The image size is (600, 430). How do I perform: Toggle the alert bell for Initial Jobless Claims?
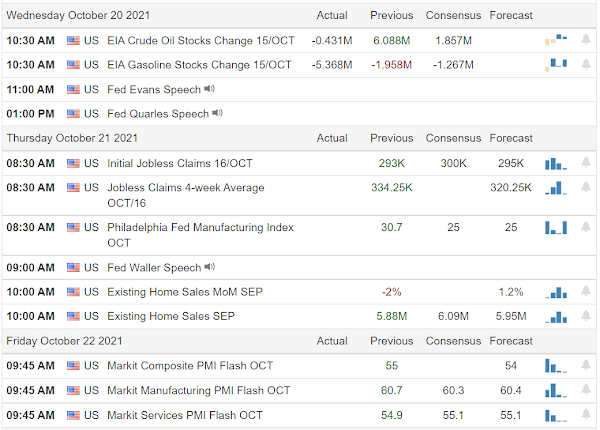pyautogui.click(x=585, y=163)
